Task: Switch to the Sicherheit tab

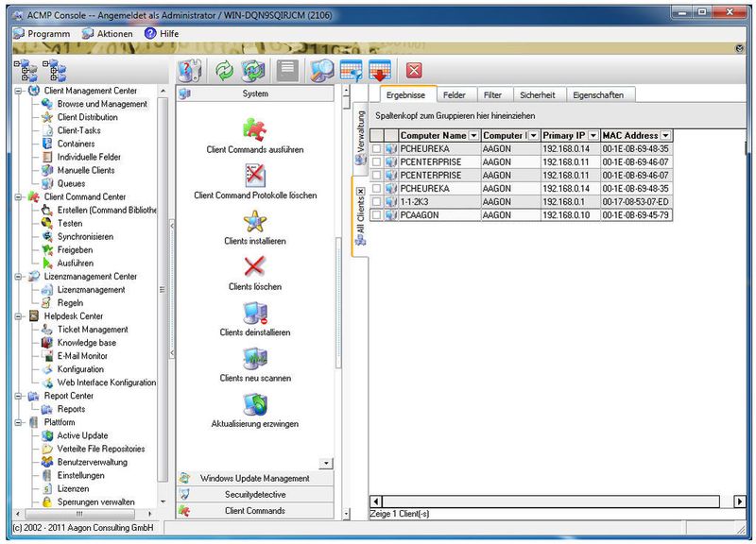Action: coord(537,95)
